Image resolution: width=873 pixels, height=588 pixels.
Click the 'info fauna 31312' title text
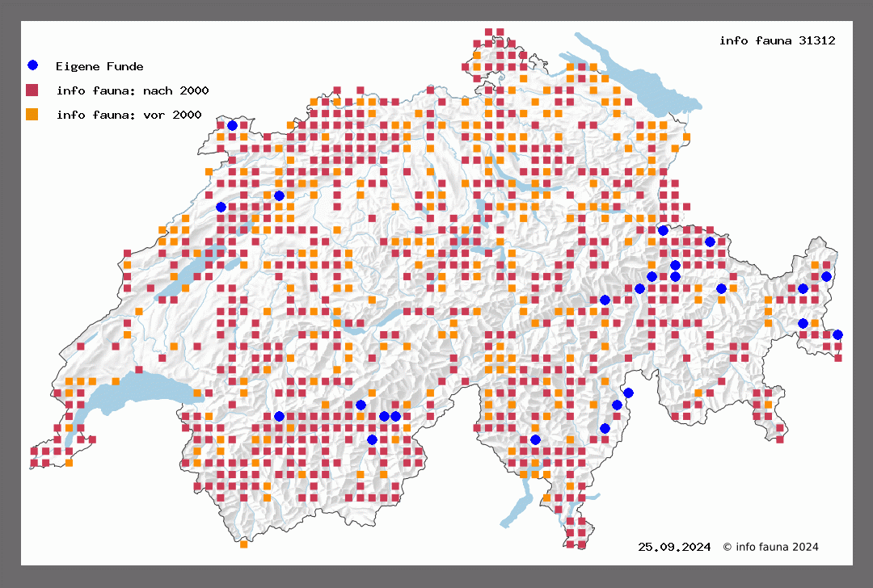(777, 40)
